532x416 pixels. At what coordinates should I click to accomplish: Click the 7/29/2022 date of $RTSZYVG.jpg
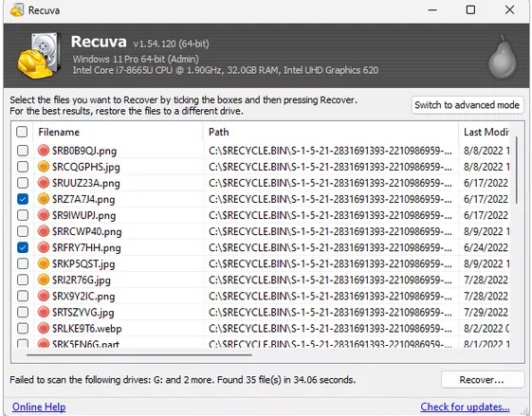pyautogui.click(x=486, y=313)
